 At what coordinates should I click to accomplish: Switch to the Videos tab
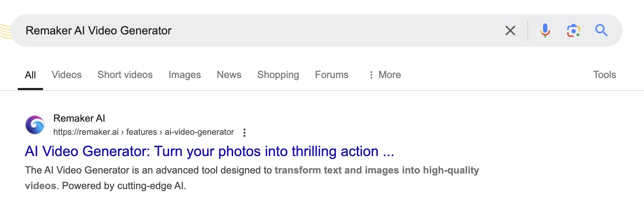click(x=66, y=75)
